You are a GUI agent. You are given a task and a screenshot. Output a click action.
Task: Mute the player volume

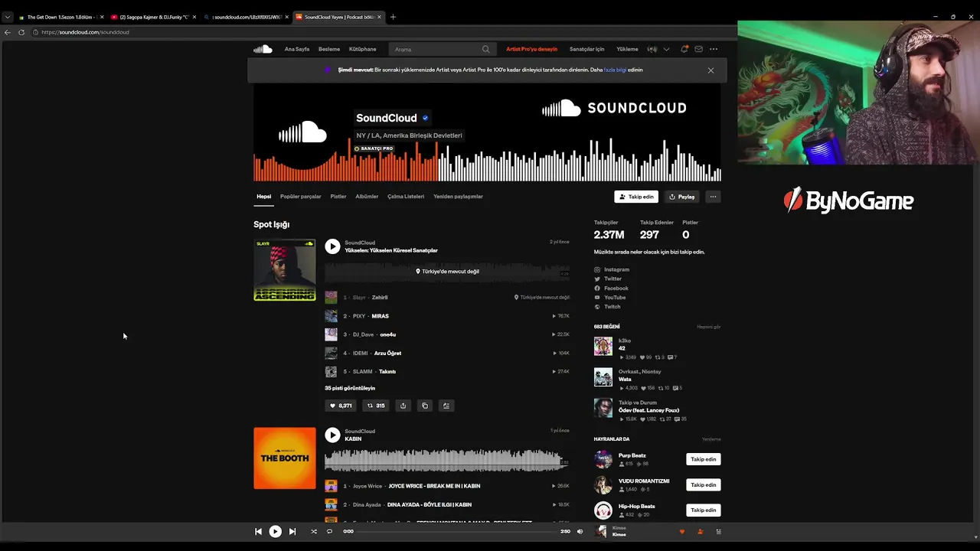(x=580, y=532)
